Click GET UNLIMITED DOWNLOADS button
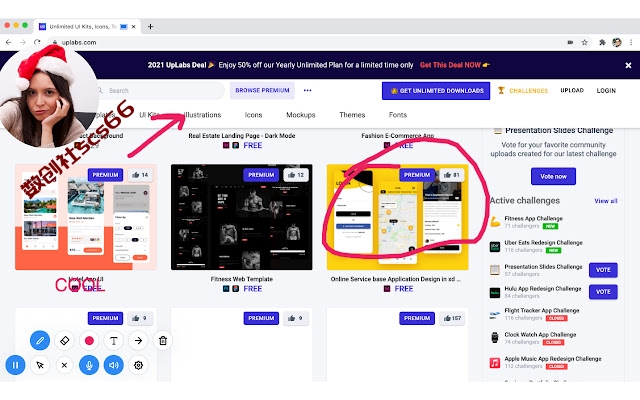The image size is (640, 400). pyautogui.click(x=436, y=91)
